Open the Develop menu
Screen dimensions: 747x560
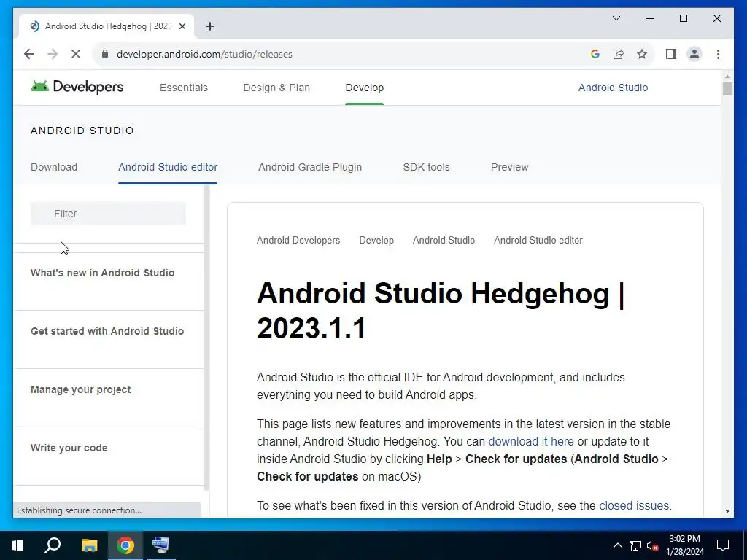(365, 87)
